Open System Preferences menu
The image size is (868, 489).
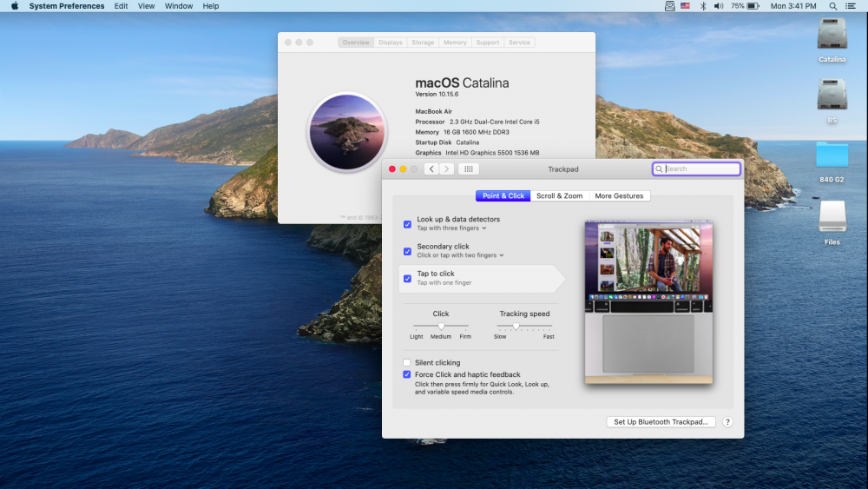(67, 6)
